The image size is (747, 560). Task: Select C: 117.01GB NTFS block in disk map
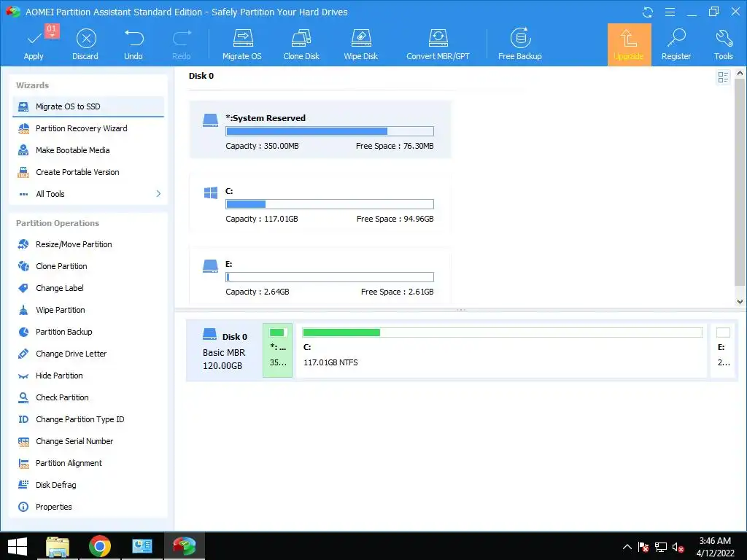click(x=502, y=351)
